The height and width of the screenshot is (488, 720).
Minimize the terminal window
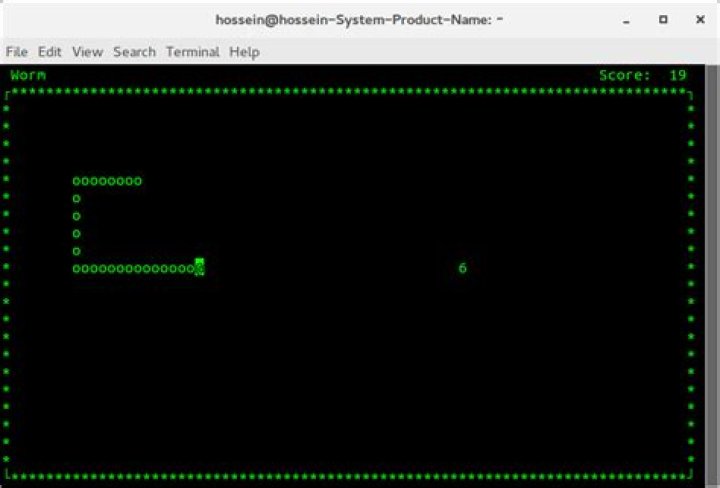click(x=626, y=20)
